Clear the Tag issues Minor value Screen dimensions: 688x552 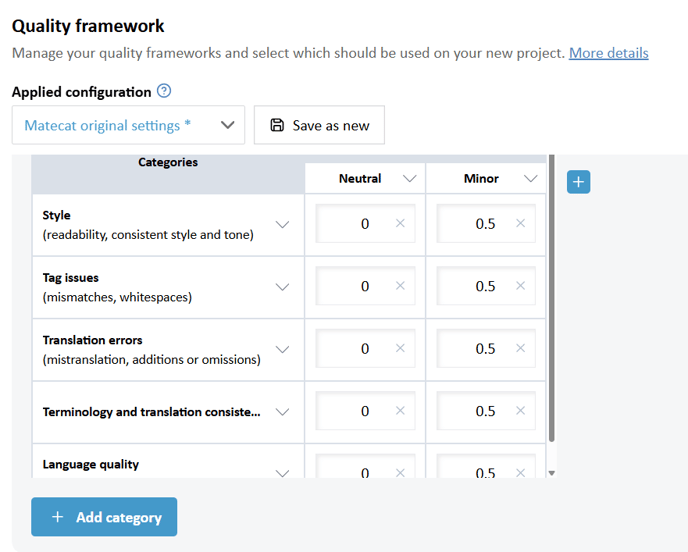(x=520, y=286)
